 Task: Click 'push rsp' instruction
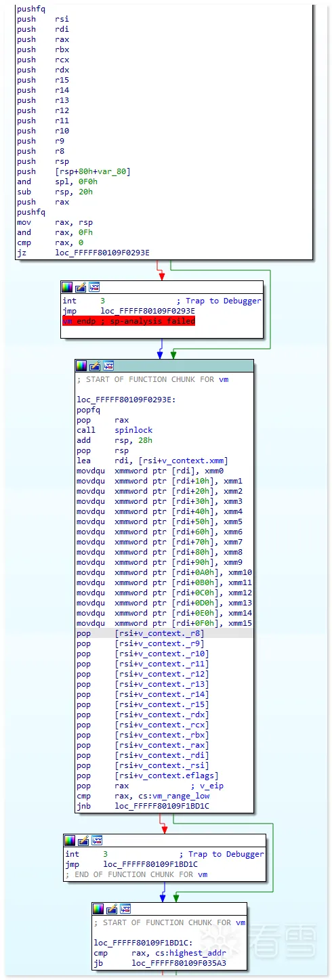(43, 161)
